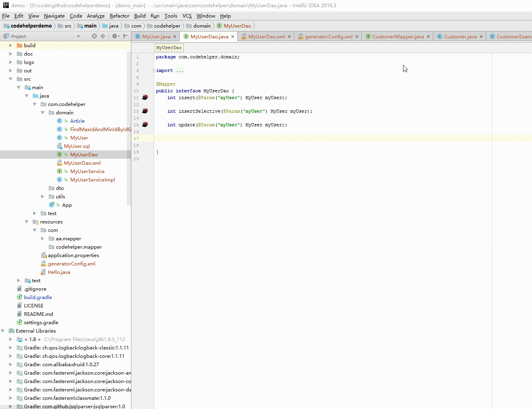The height and width of the screenshot is (409, 532).
Task: Switch to the Customer.java editor tab
Action: [460, 36]
